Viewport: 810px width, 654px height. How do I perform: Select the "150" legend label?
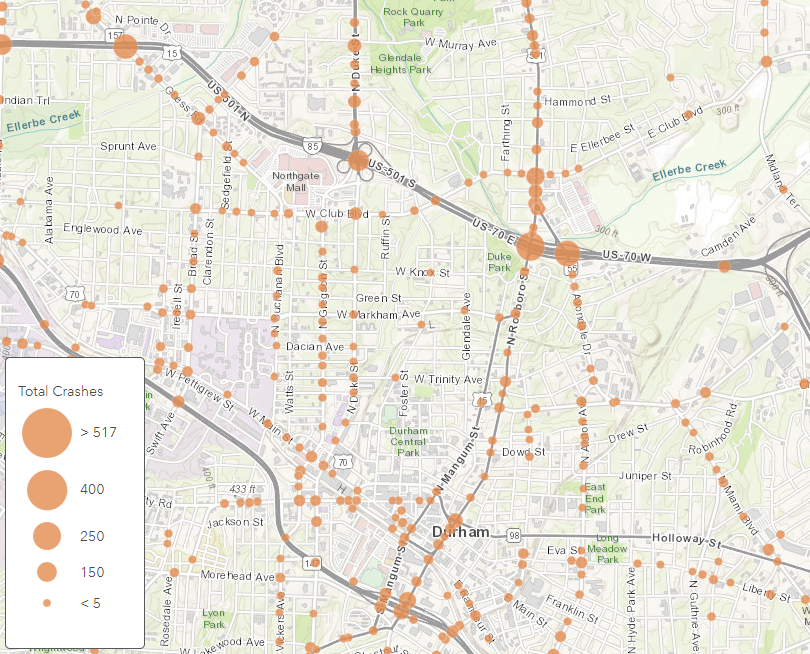(x=92, y=572)
